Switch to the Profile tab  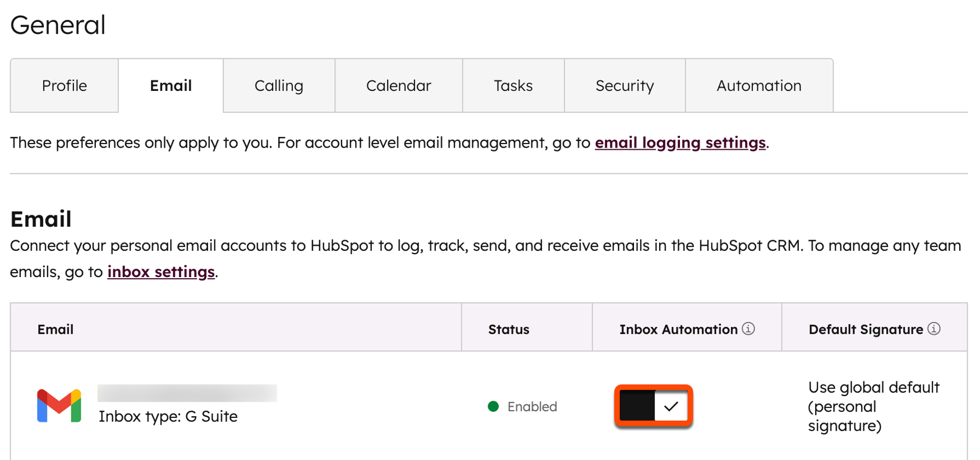coord(64,85)
